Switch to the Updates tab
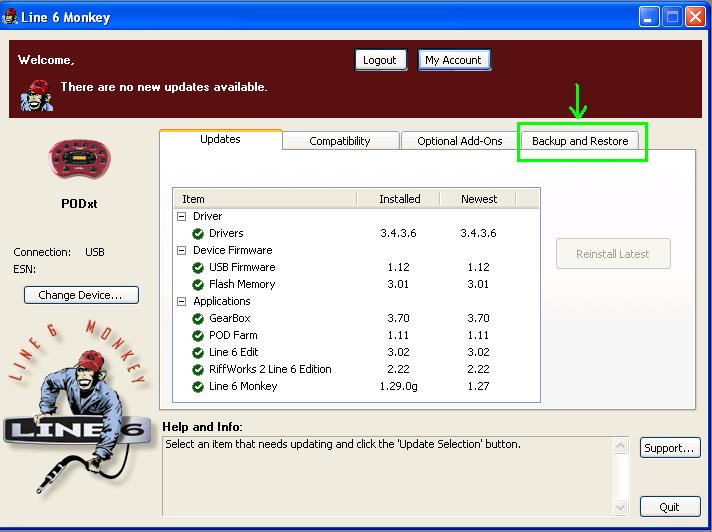Image resolution: width=712 pixels, height=532 pixels. coord(221,139)
